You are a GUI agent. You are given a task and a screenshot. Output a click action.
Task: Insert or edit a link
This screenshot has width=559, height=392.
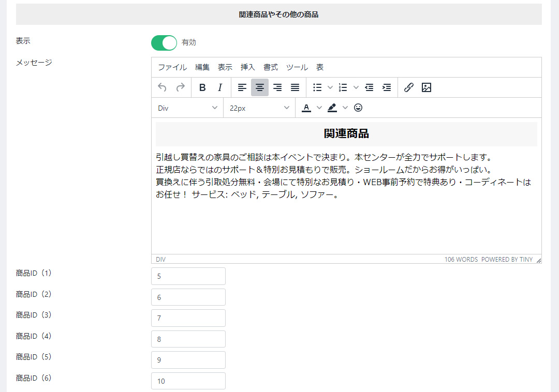point(409,87)
